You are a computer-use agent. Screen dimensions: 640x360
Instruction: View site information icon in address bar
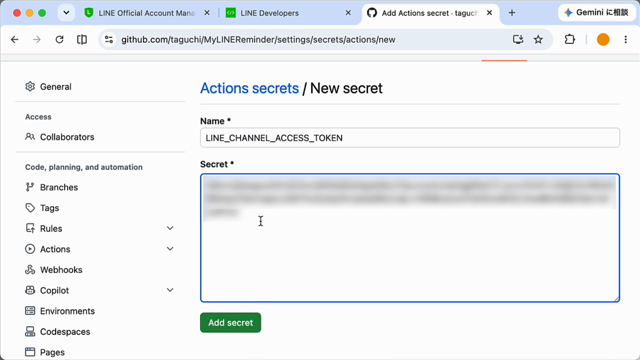[x=109, y=40]
